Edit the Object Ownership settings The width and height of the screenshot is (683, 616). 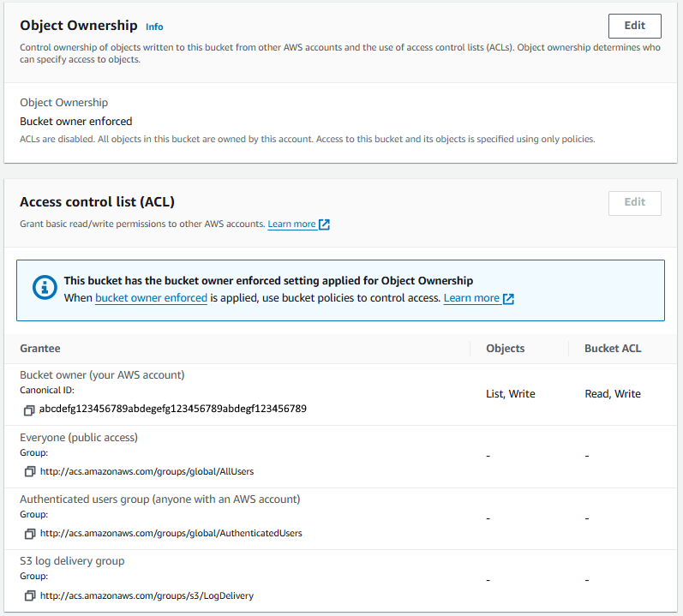click(x=635, y=26)
